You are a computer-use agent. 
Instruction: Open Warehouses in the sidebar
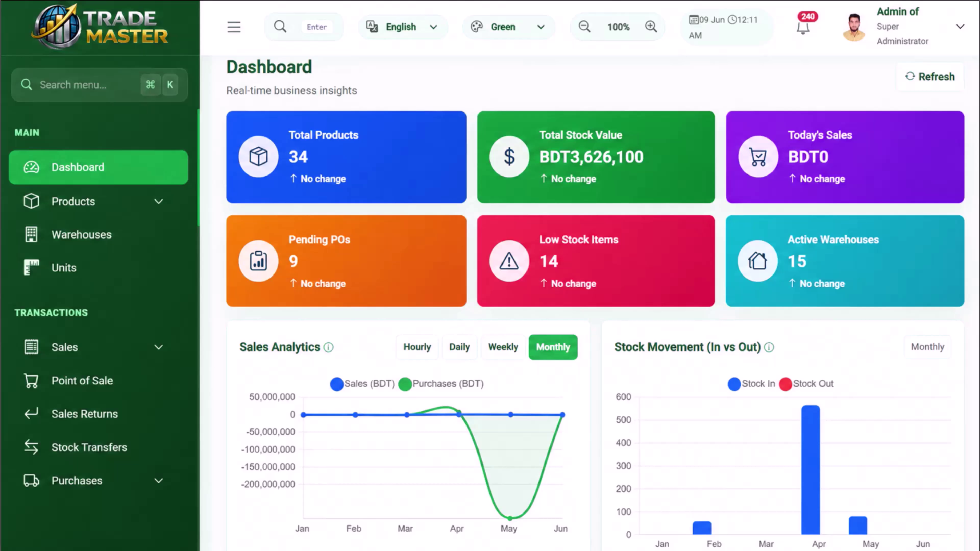[99, 235]
